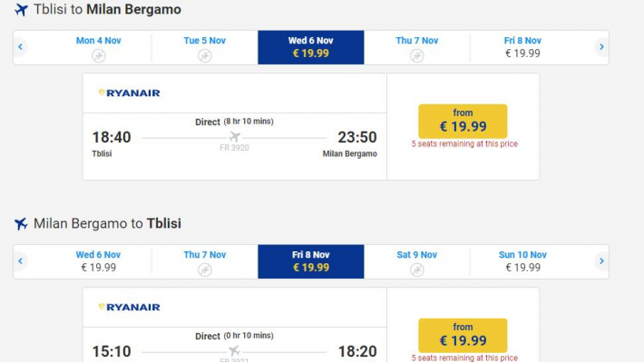644x363 pixels.
Task: Show later outbound dates with right arrow
Action: point(600,47)
